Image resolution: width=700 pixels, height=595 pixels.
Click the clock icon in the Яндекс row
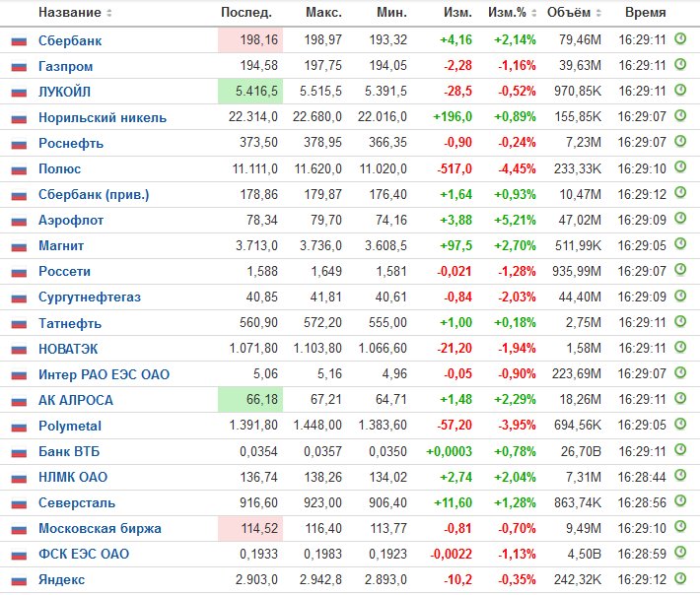coord(680,578)
